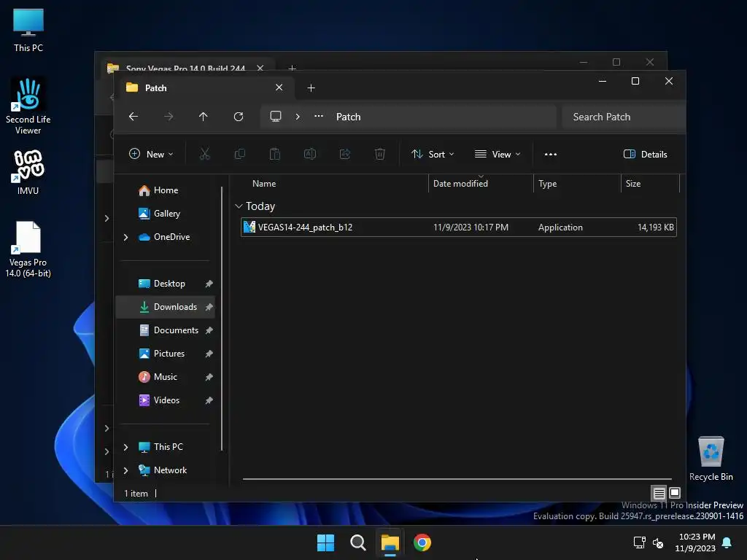The image size is (747, 560).
Task: Select IMVU desktop shortcut
Action: (x=28, y=172)
